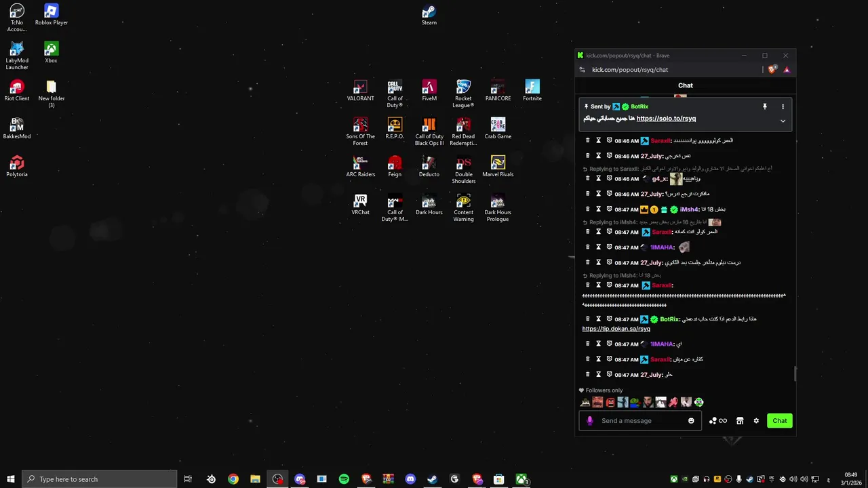Type in the Send a message field
Viewport: 868px width, 488px height.
[641, 421]
